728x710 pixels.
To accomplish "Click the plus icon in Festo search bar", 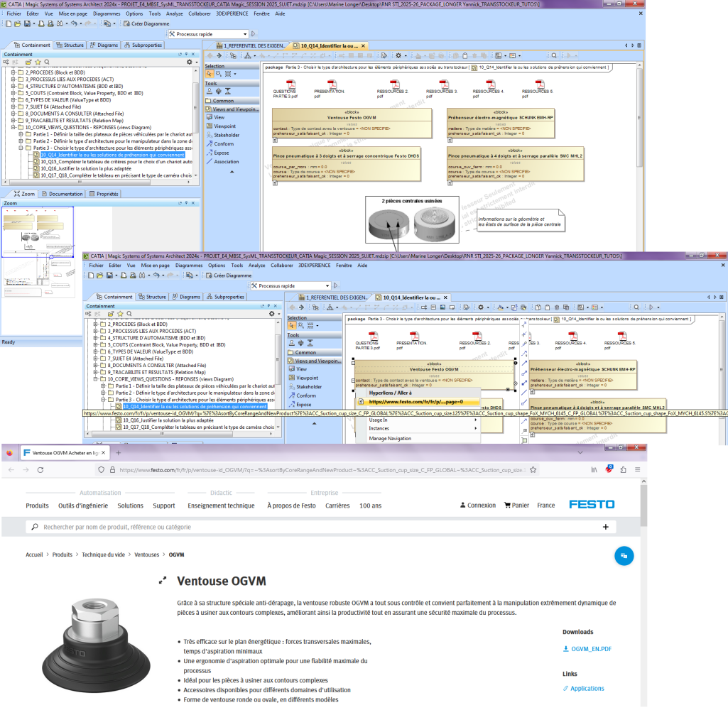I will (x=605, y=527).
